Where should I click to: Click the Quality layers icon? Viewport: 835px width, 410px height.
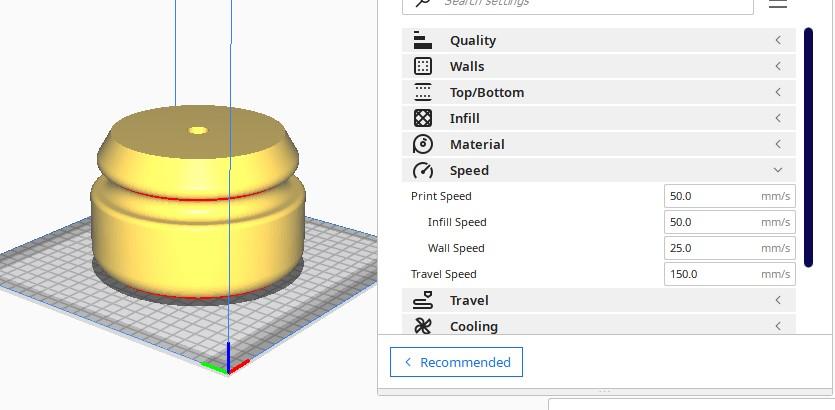point(422,40)
